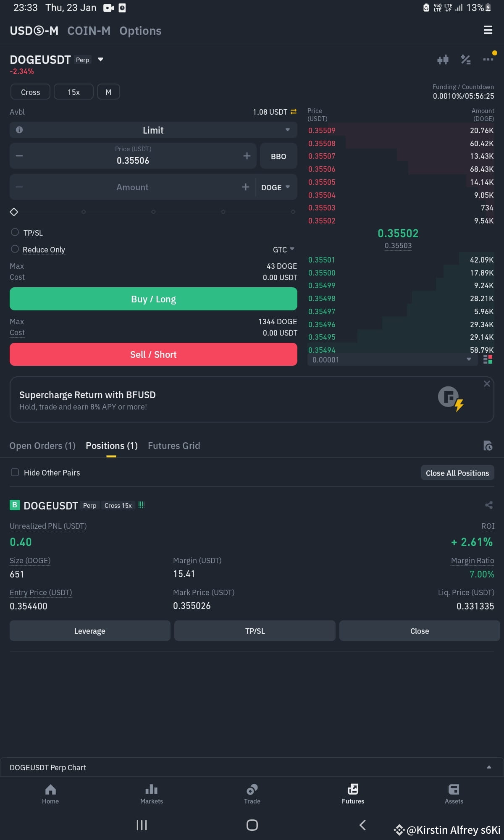Open the percent calculator icon
504x840 pixels.
(465, 60)
